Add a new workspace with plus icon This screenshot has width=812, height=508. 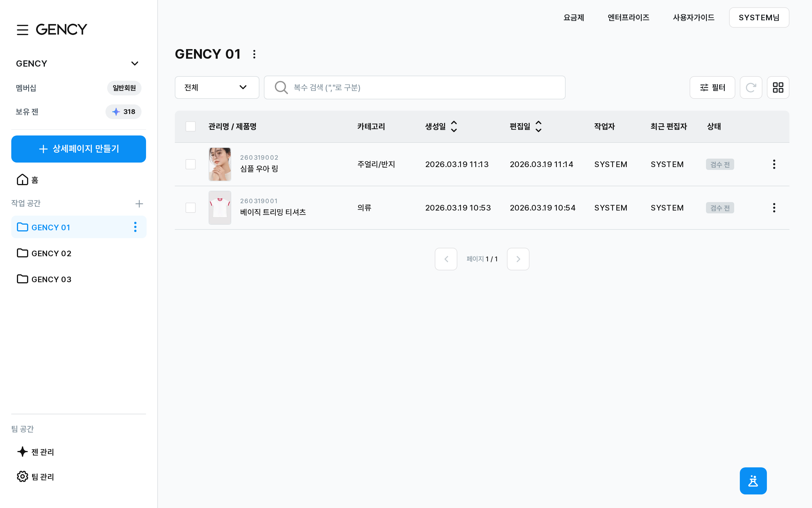139,203
